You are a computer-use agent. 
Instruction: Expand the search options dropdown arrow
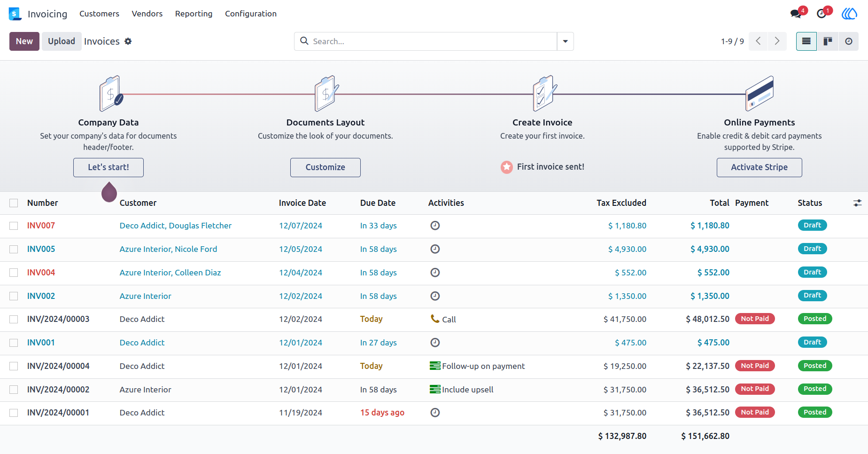click(x=565, y=41)
